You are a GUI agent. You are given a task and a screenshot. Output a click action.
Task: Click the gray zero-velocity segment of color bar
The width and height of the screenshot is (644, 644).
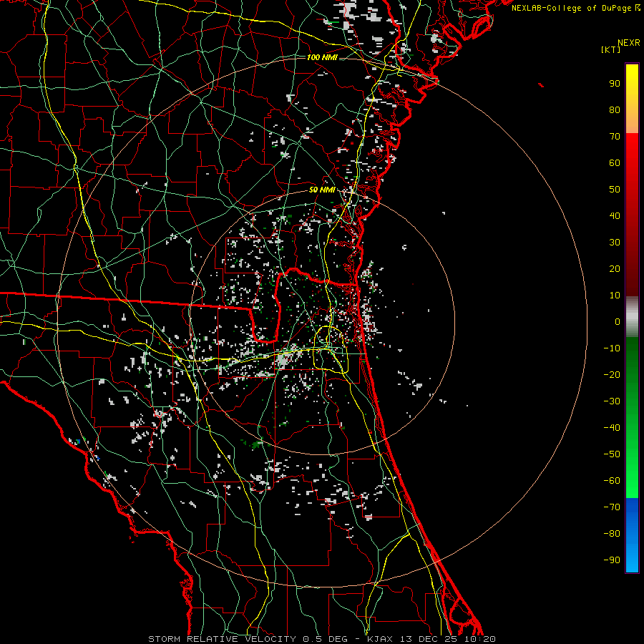[632, 316]
